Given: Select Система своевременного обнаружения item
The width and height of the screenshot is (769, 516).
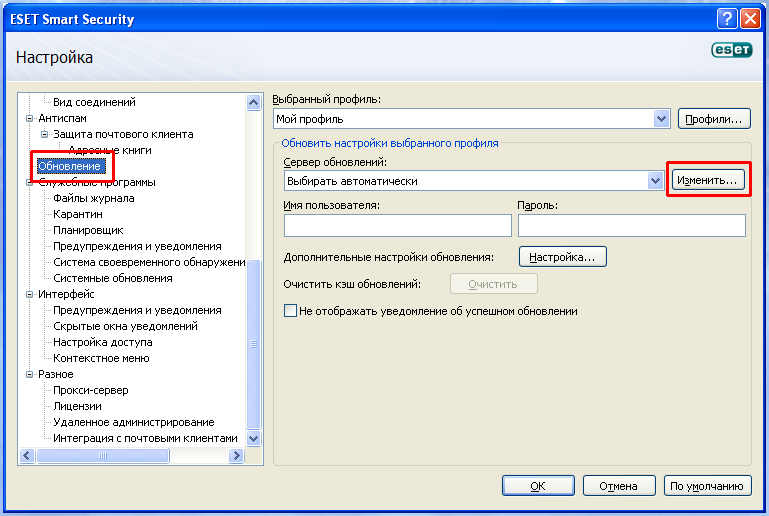Looking at the screenshot, I should [149, 262].
